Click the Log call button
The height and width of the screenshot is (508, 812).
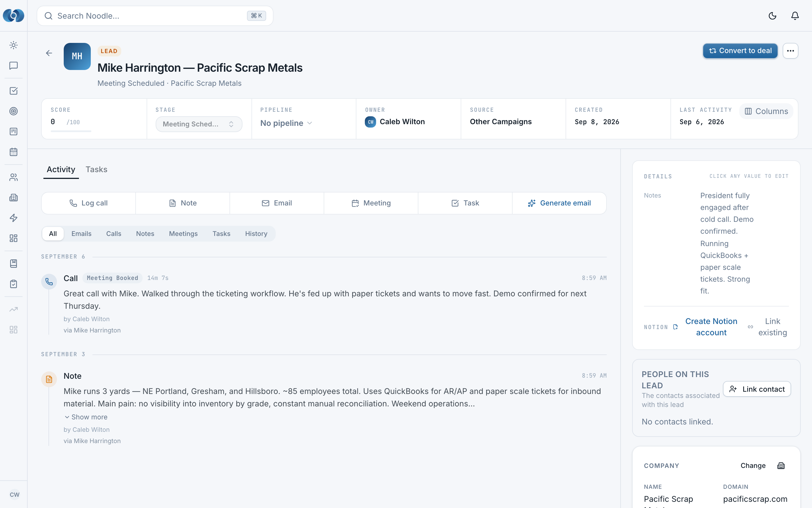(89, 203)
